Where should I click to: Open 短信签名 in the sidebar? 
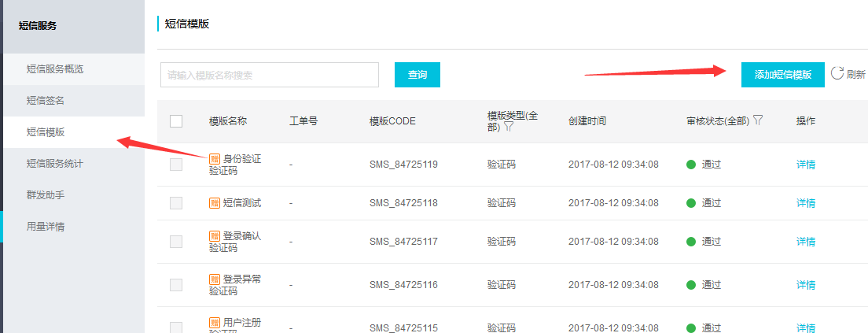coord(46,100)
